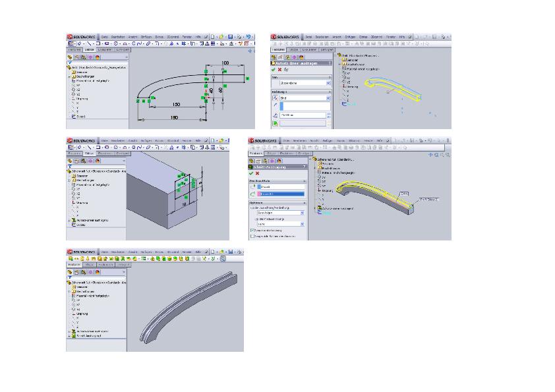Collapse Optionen section in Schnitt-Austragung
Image resolution: width=555 pixels, height=392 pixels.
point(305,203)
